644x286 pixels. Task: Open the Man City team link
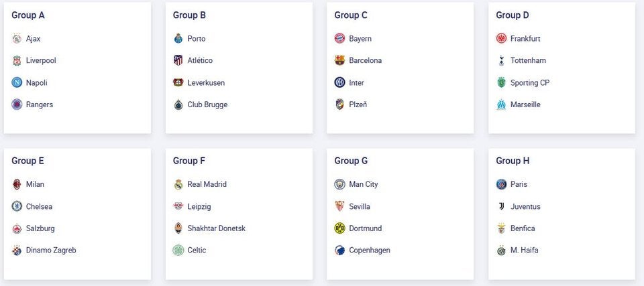click(x=364, y=184)
